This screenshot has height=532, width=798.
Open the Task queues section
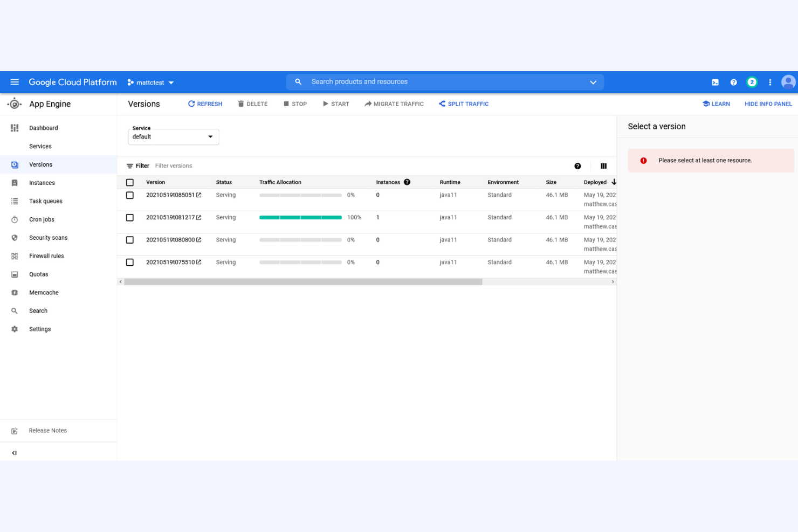click(45, 201)
